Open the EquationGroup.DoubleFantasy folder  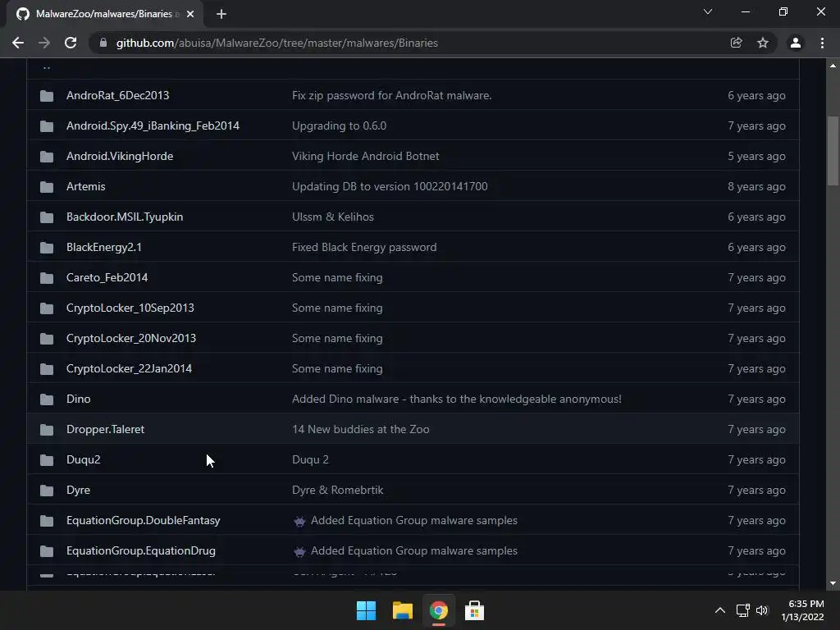143,520
